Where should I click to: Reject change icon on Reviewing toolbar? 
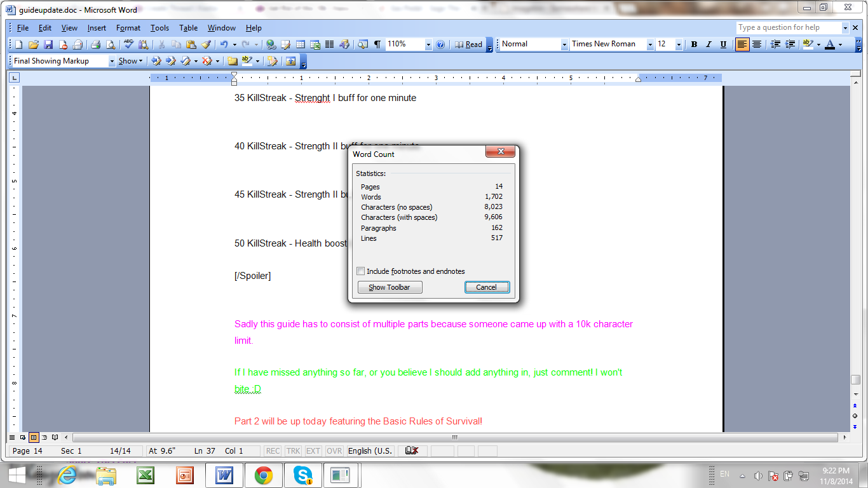pos(207,61)
